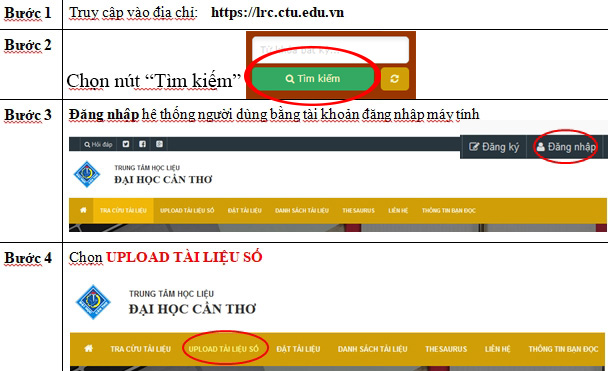Click the large logo in Bước 4 header

[92, 302]
